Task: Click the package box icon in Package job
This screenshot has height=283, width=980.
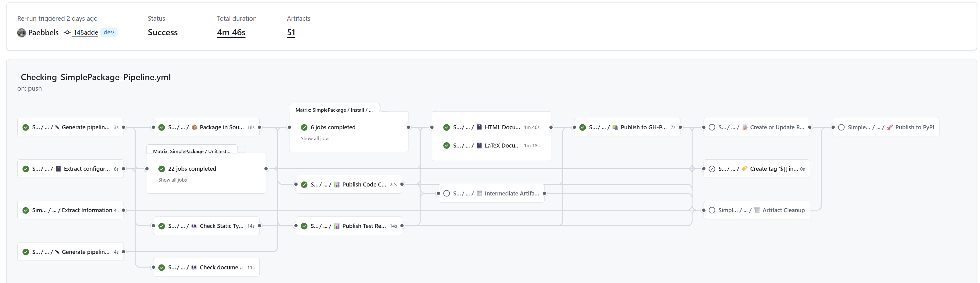Action: coord(195,127)
